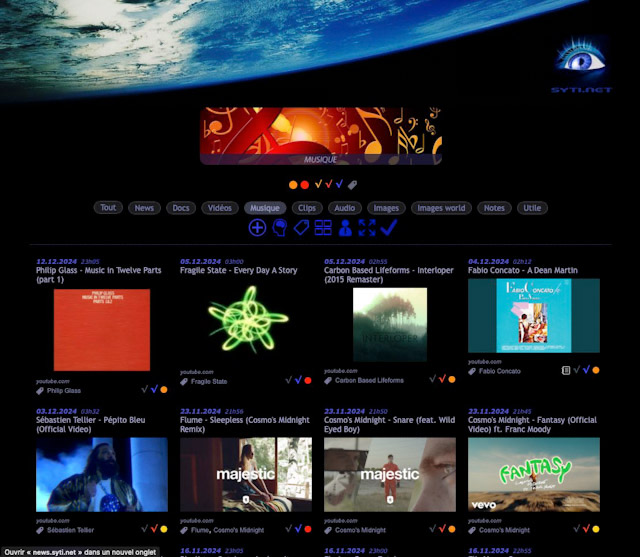Toggle red checkmark on Cosmo's Midnight Fantasy card
The image size is (640, 557).
click(x=586, y=529)
